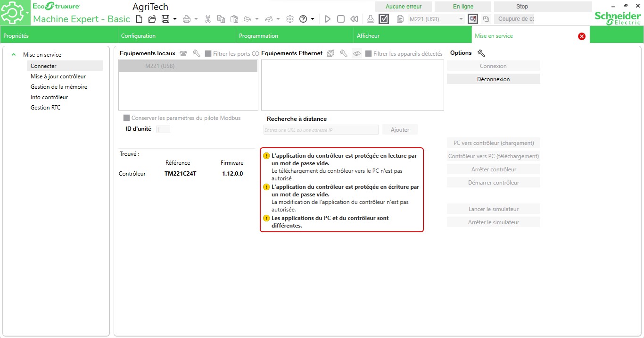
Task: Click the new project icon
Action: (x=139, y=19)
